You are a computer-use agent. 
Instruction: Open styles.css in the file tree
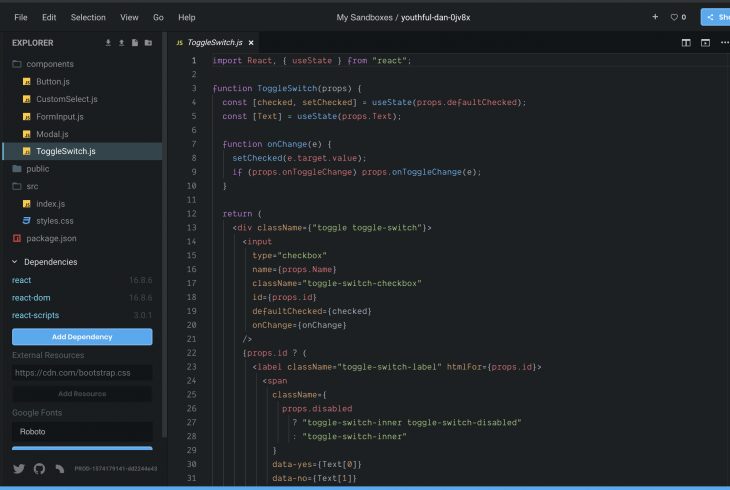click(54, 221)
